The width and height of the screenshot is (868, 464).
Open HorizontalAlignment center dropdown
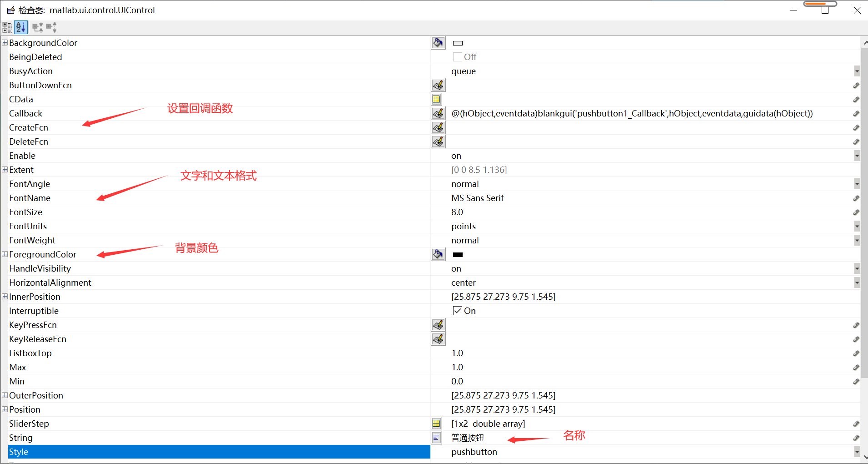tap(857, 282)
